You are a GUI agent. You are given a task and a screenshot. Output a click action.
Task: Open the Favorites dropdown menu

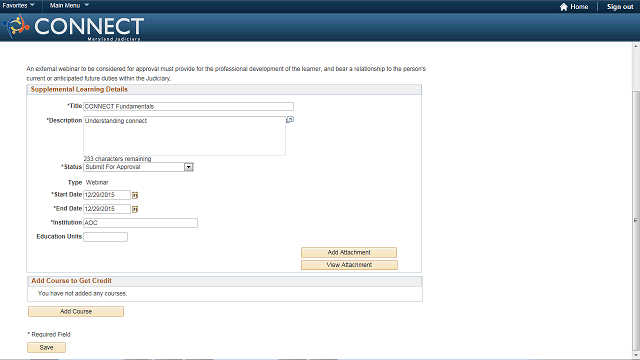18,5
